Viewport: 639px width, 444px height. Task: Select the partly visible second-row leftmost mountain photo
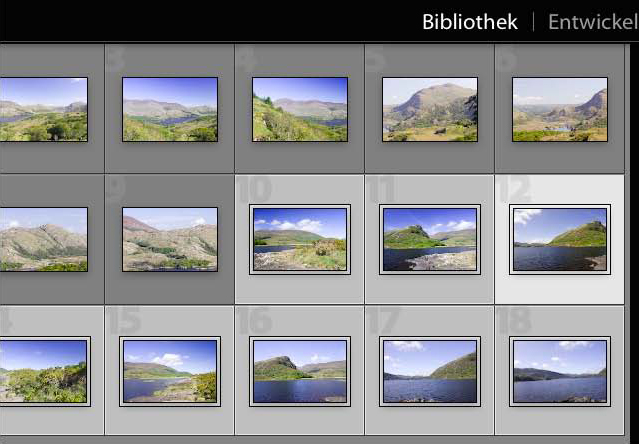pos(44,240)
